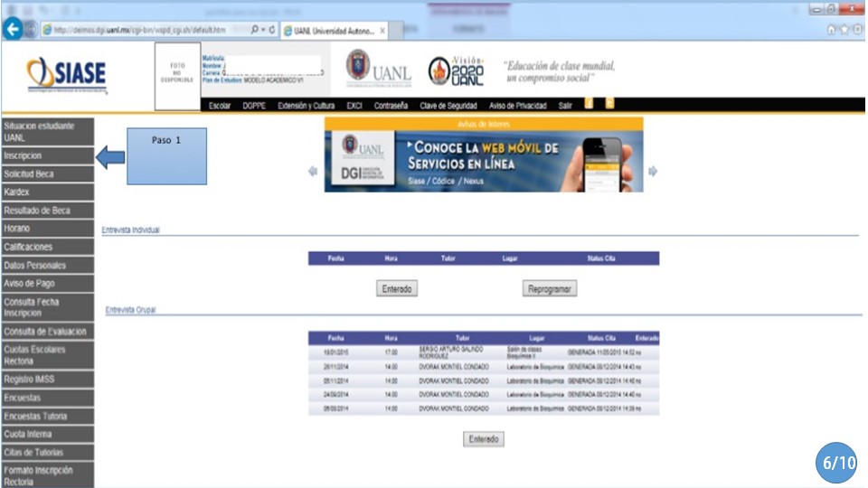This screenshot has height=488, width=868.
Task: Open the browser tools gear icon
Action: [857, 30]
